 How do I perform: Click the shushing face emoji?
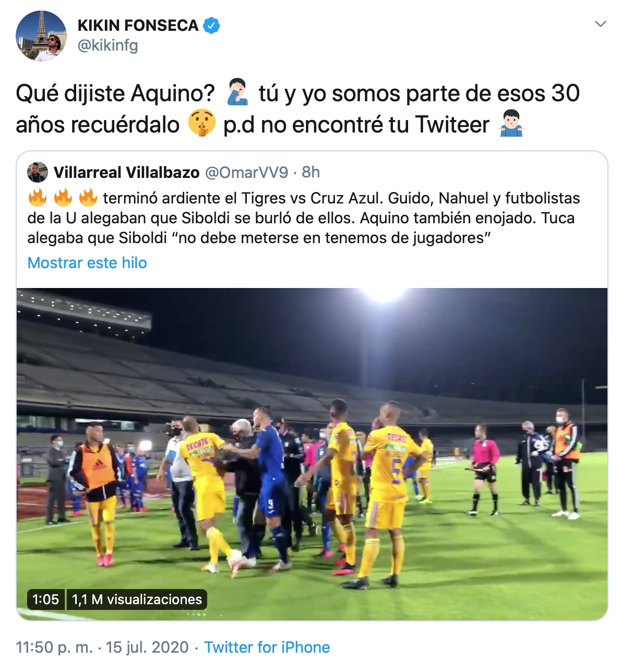point(201,124)
